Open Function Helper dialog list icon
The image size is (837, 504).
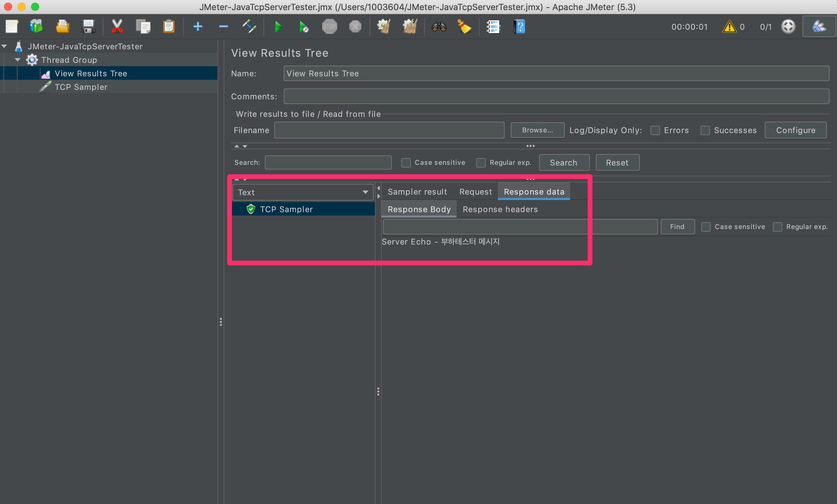[x=493, y=26]
